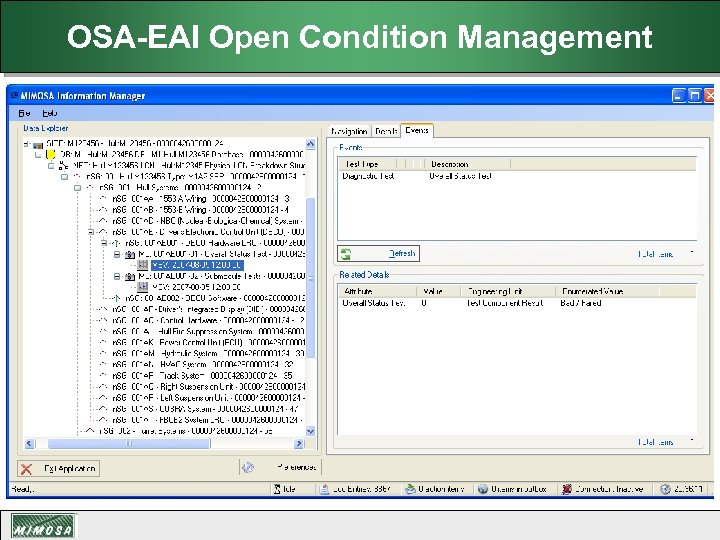Screen dimensions: 720x540
Task: Click the red X icon on Exit Application
Action: 27,469
